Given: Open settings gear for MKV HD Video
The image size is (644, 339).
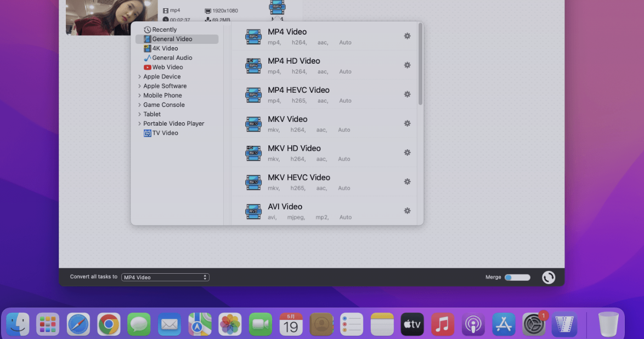Looking at the screenshot, I should [x=407, y=153].
